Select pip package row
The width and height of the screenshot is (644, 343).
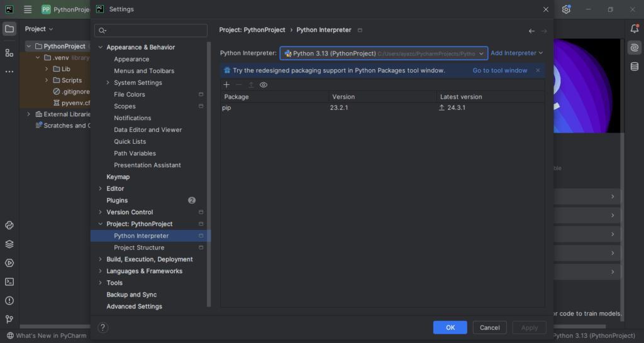click(382, 108)
